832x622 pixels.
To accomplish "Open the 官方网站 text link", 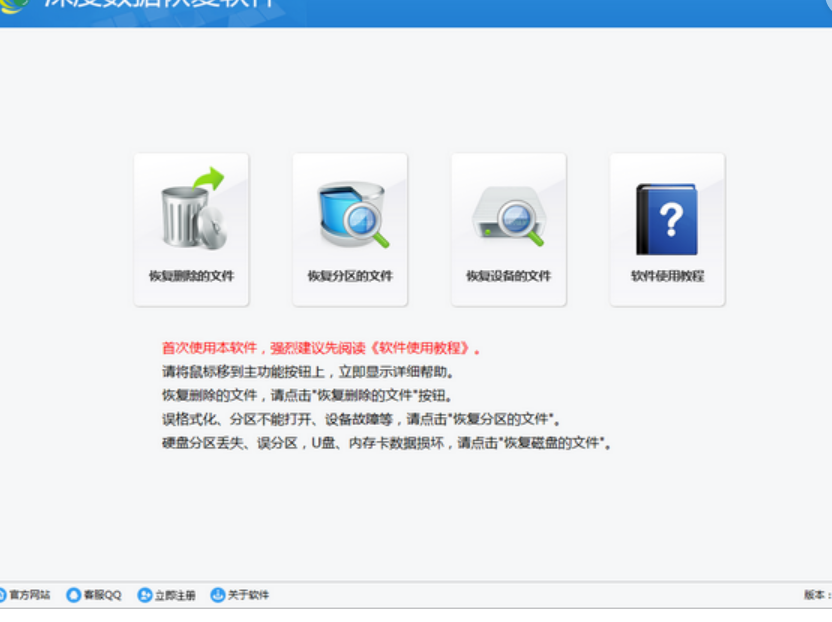I will [30, 595].
